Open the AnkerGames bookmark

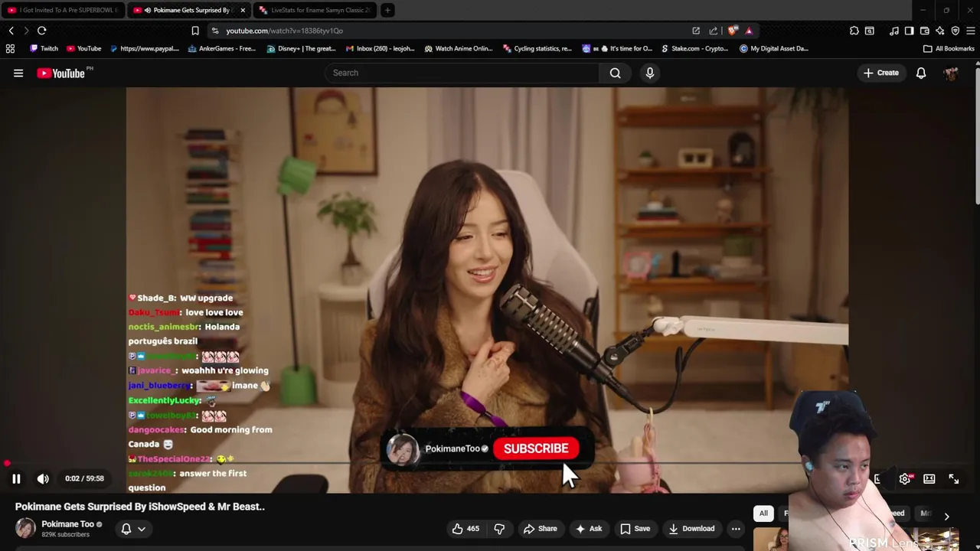coord(221,48)
